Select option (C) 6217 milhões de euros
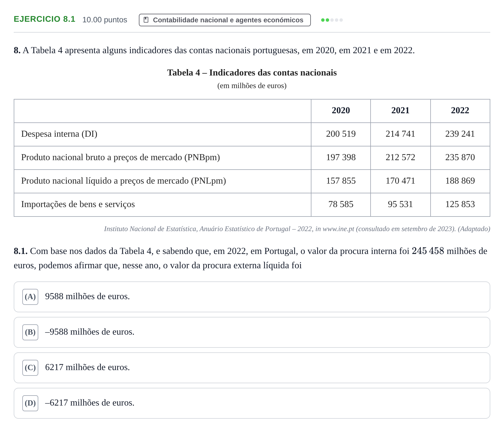Image resolution: width=504 pixels, height=433 pixels. tap(252, 368)
